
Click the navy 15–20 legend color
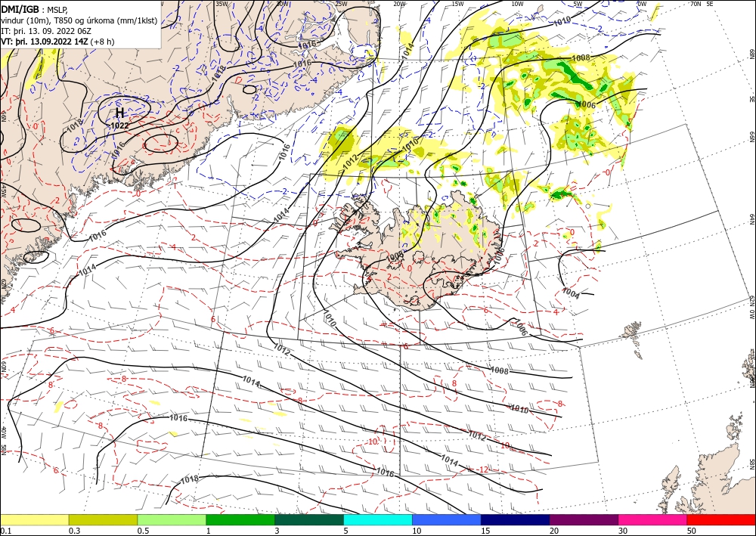(x=516, y=519)
